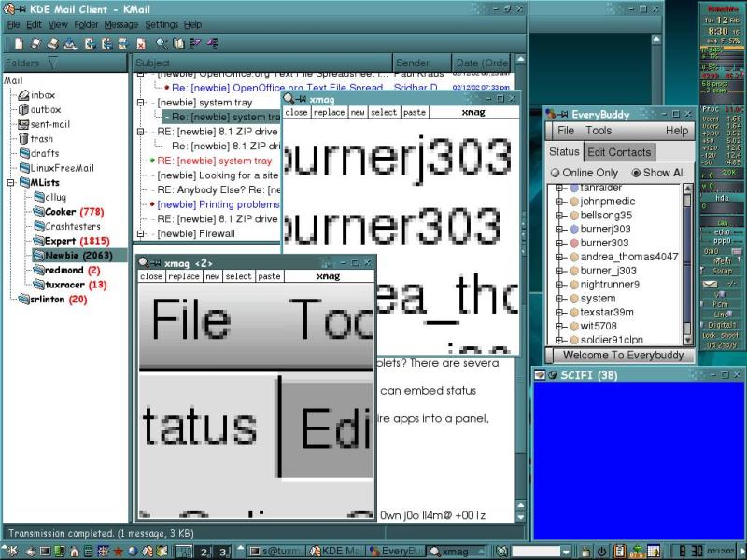This screenshot has width=747, height=560.
Task: Select the Show All radio button
Action: 636,173
